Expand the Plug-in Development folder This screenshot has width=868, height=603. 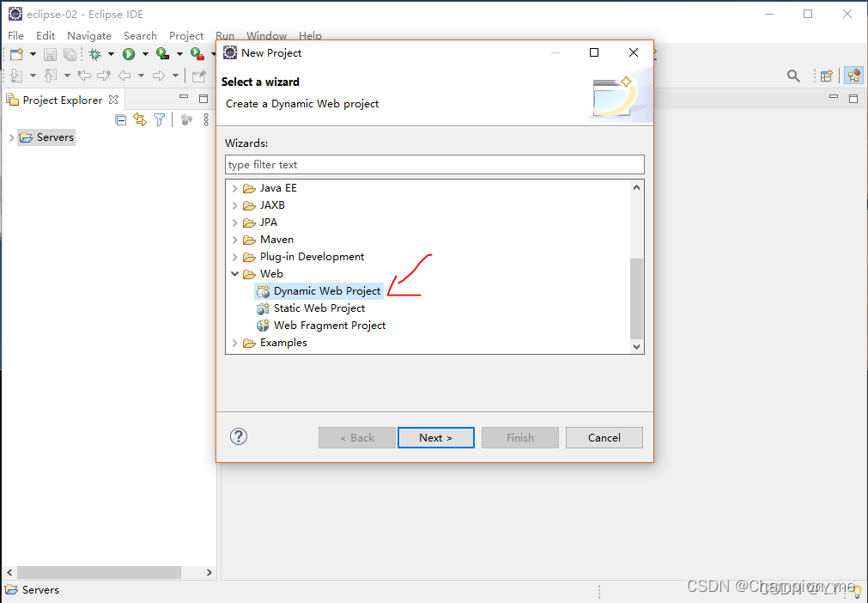tap(234, 257)
